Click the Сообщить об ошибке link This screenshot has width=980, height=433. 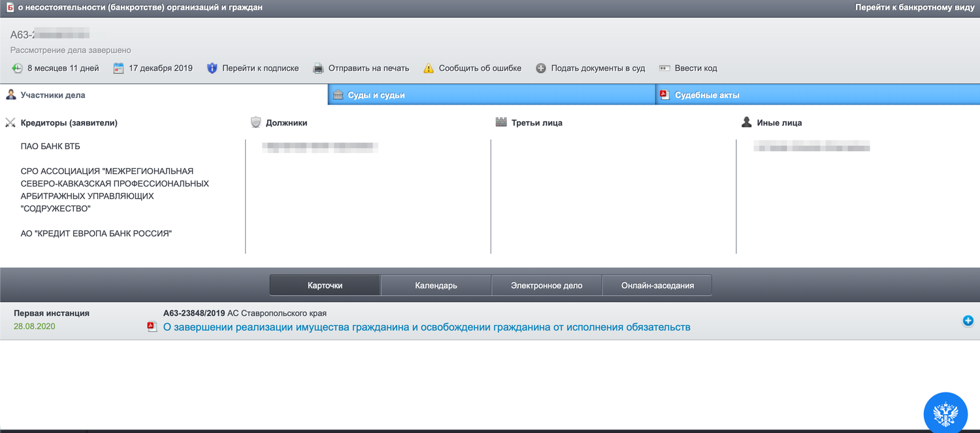click(x=480, y=68)
